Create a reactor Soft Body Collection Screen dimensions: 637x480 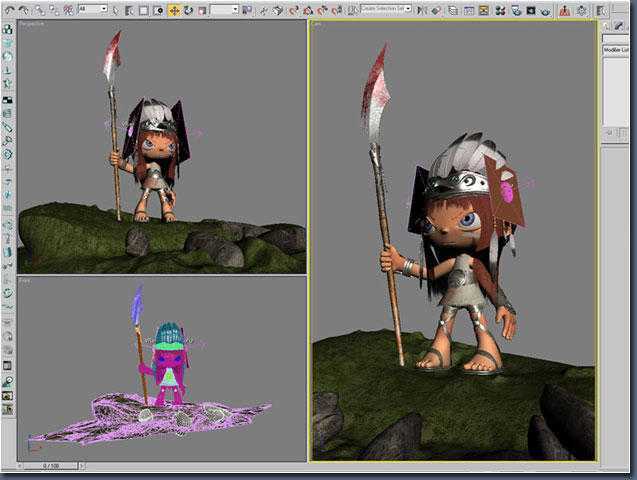[x=8, y=57]
